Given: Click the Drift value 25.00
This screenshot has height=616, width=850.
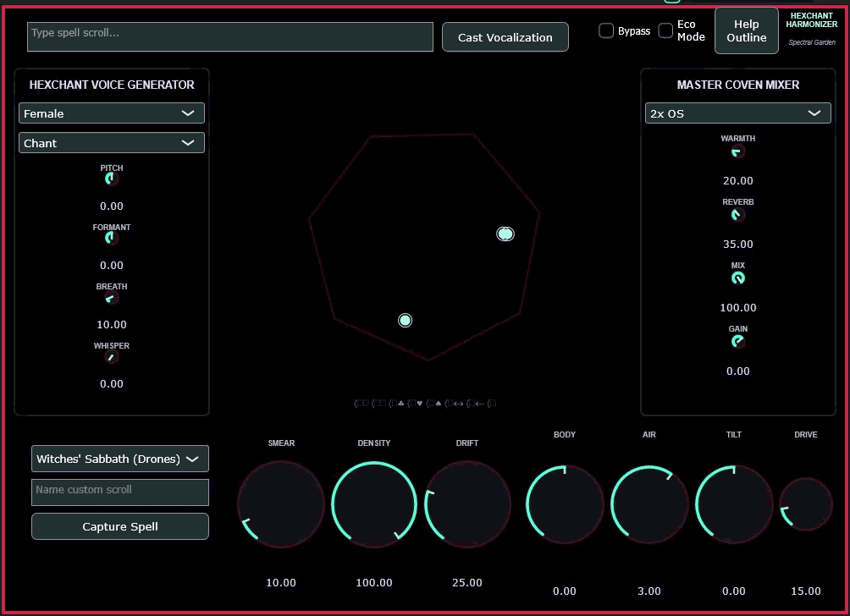Looking at the screenshot, I should [x=466, y=582].
